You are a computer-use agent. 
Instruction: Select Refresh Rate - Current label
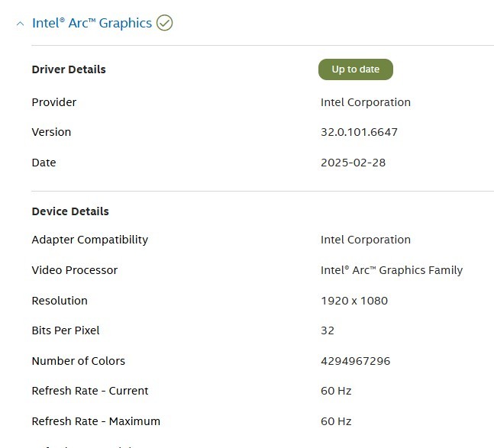coord(90,391)
